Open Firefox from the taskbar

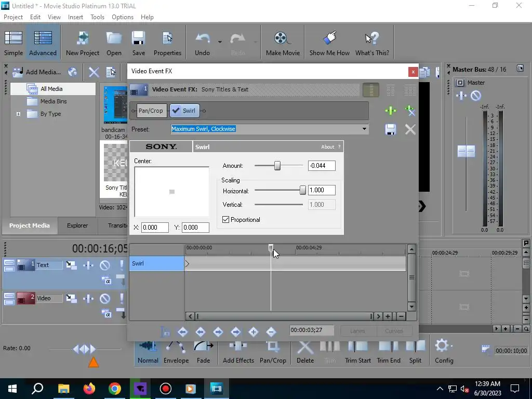click(x=89, y=389)
